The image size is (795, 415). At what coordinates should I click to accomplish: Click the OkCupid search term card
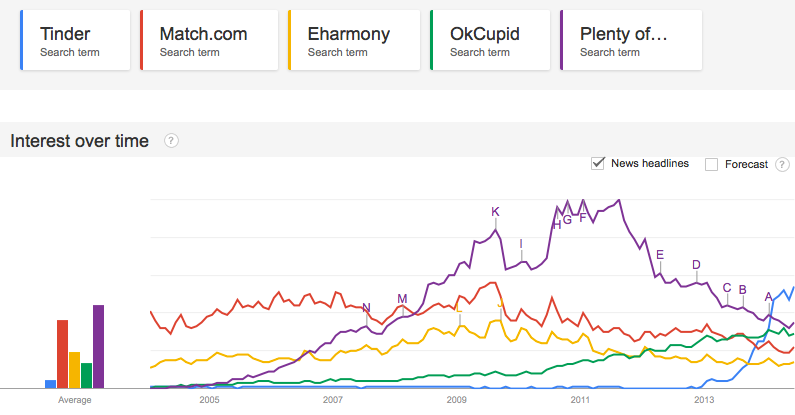(x=490, y=41)
